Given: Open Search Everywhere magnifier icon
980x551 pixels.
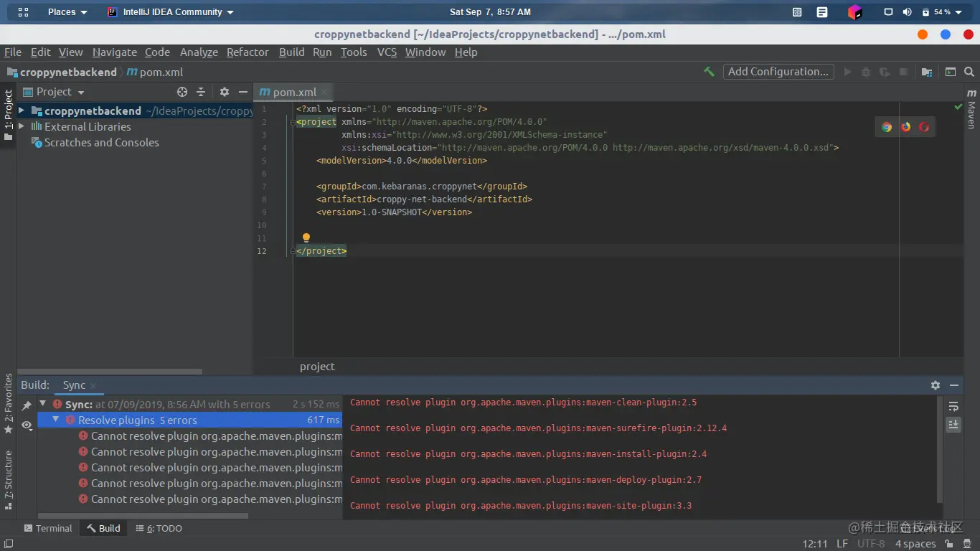Looking at the screenshot, I should (x=969, y=72).
